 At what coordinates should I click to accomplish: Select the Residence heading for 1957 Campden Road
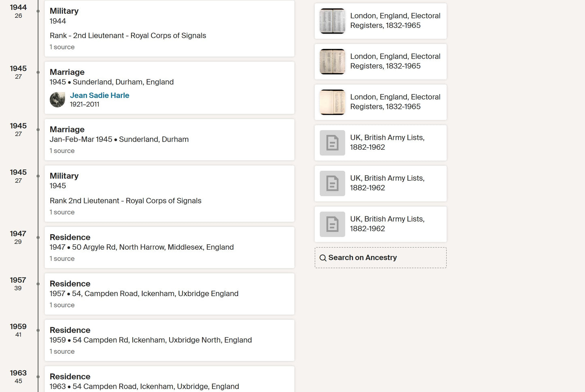point(70,284)
